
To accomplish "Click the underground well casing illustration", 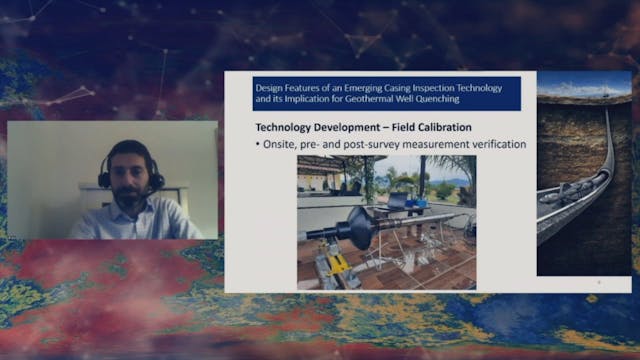I will pyautogui.click(x=584, y=174).
